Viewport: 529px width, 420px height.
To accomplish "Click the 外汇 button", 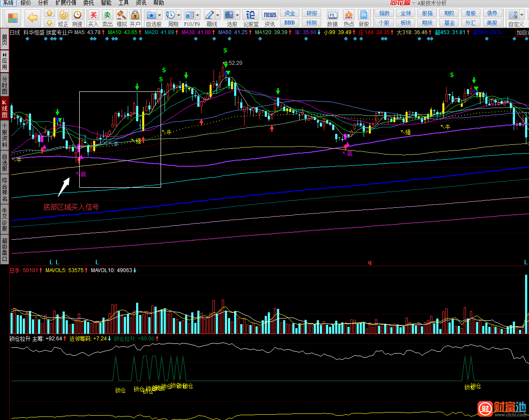I will [470, 22].
